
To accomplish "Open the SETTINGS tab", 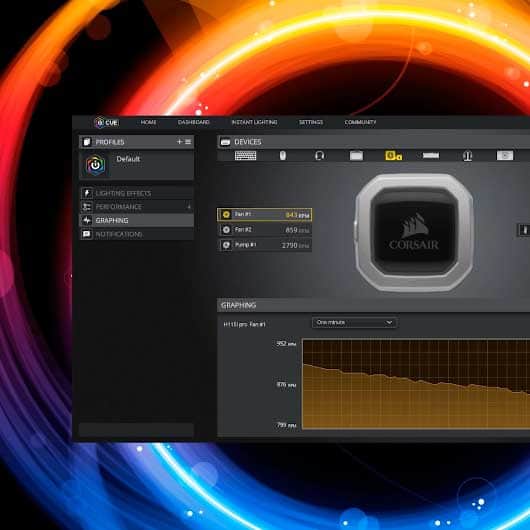I will (x=311, y=122).
